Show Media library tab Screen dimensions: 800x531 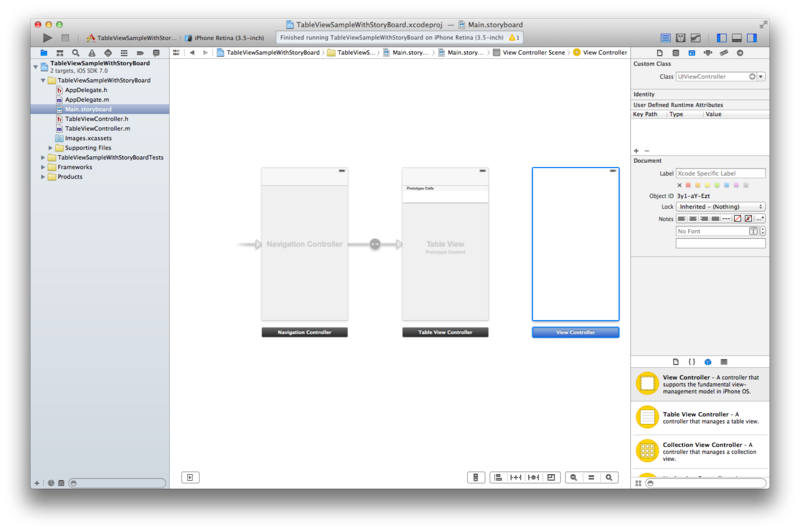click(723, 362)
